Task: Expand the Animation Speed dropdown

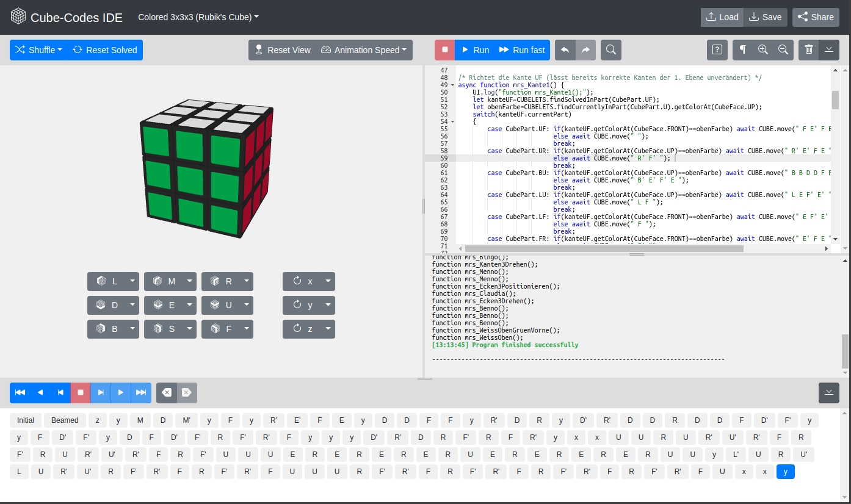Action: [x=364, y=49]
